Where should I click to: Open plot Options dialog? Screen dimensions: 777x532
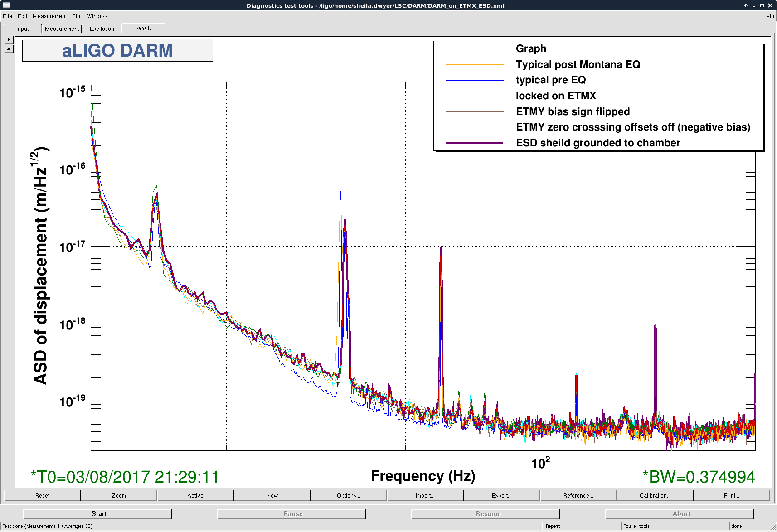click(349, 495)
